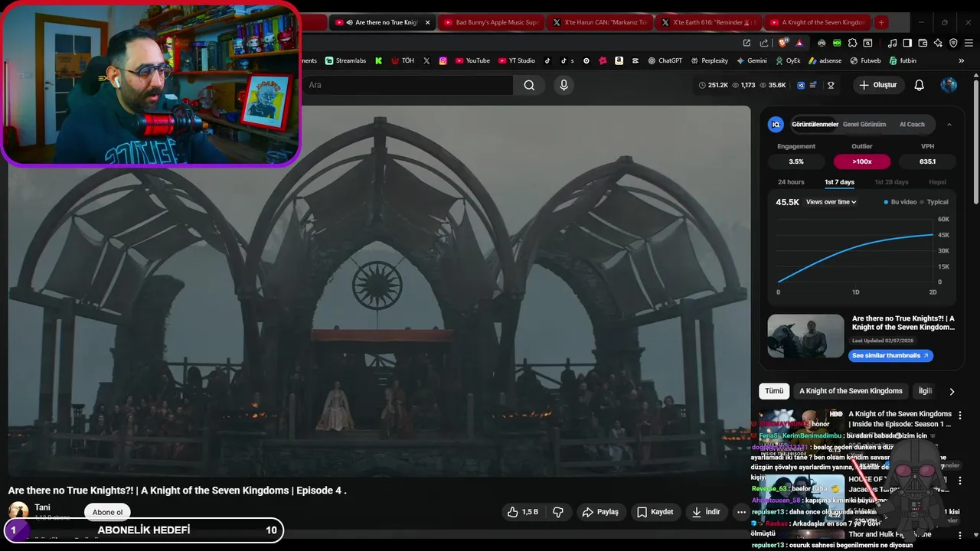
Task: Click the vidIQ IQ logo in panel
Action: click(776, 124)
